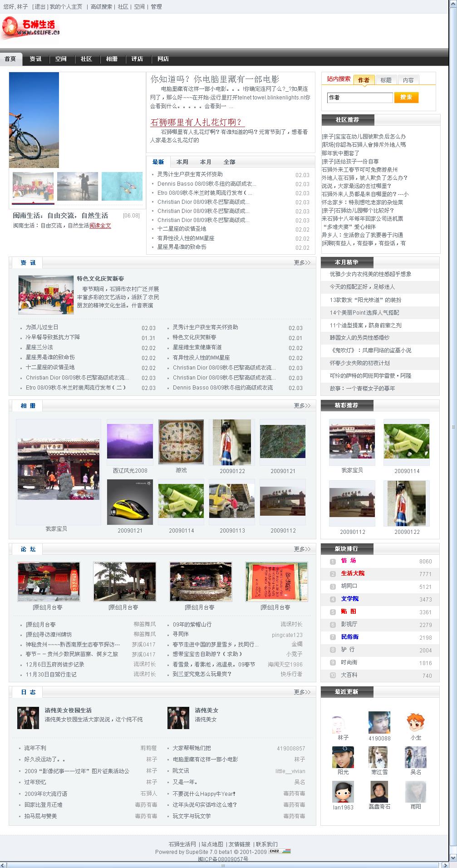Open 情 场 board in 版块排行
Screen dimensions: 457x868
pos(349,561)
